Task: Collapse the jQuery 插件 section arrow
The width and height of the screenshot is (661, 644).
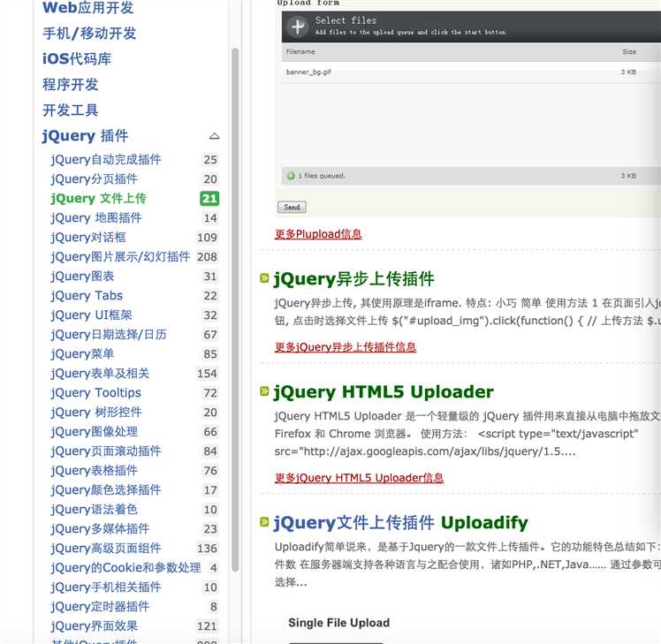Action: point(214,136)
